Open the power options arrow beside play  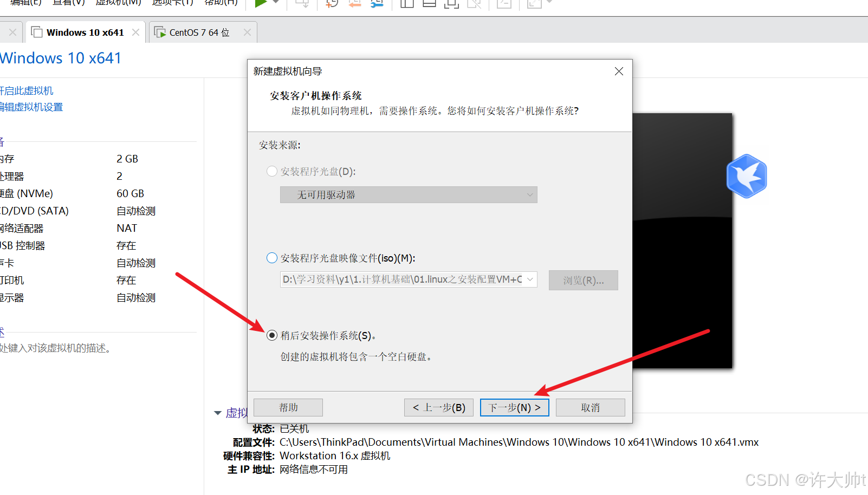click(x=276, y=2)
